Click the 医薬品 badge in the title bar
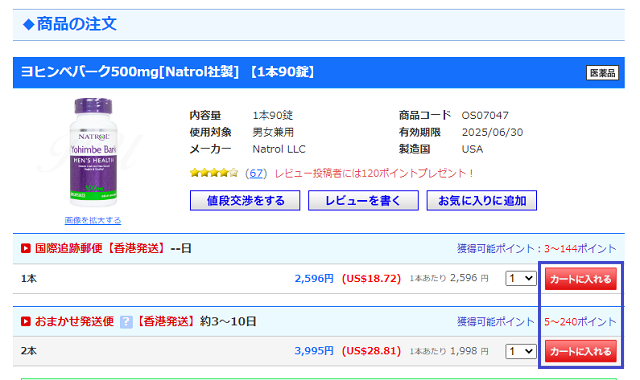The width and height of the screenshot is (640, 380). point(602,73)
